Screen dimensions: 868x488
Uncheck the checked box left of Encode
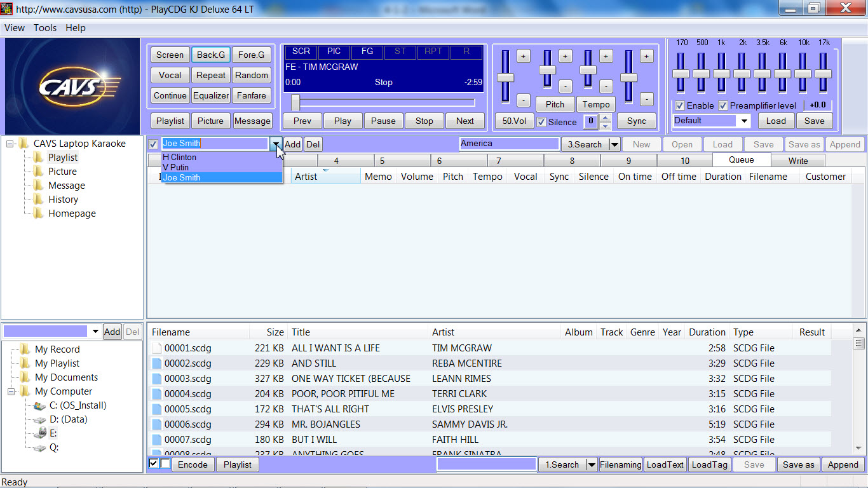coord(153,464)
